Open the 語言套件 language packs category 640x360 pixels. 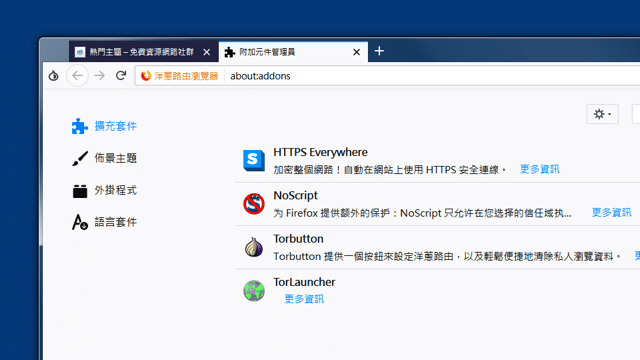pyautogui.click(x=104, y=222)
